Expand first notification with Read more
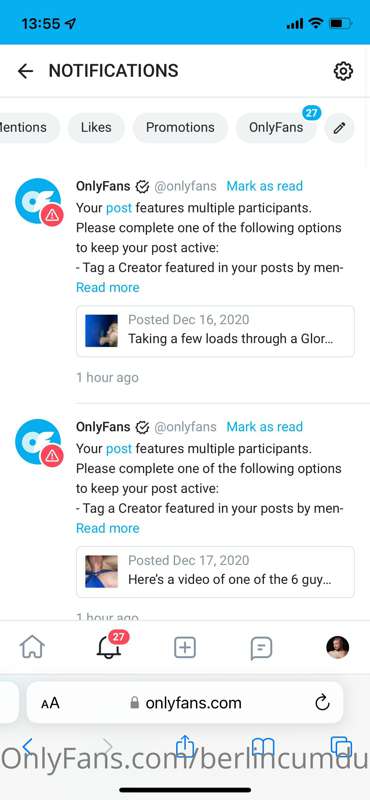Image resolution: width=370 pixels, height=800 pixels. coord(108,288)
